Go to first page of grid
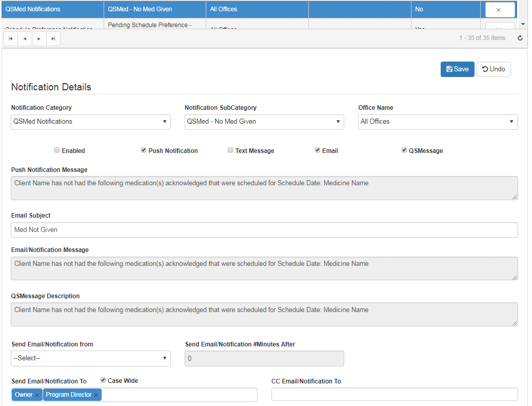 [x=10, y=38]
